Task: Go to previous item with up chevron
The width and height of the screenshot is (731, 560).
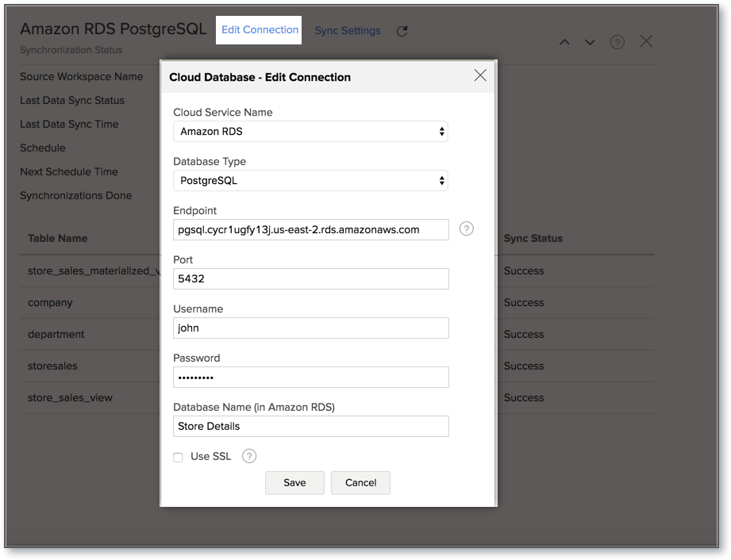Action: [x=564, y=42]
